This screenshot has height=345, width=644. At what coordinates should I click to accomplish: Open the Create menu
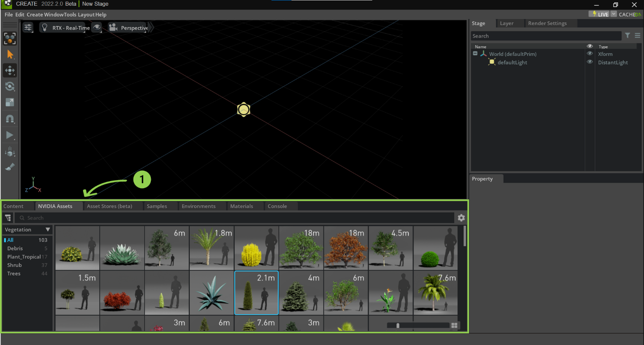pyautogui.click(x=35, y=14)
